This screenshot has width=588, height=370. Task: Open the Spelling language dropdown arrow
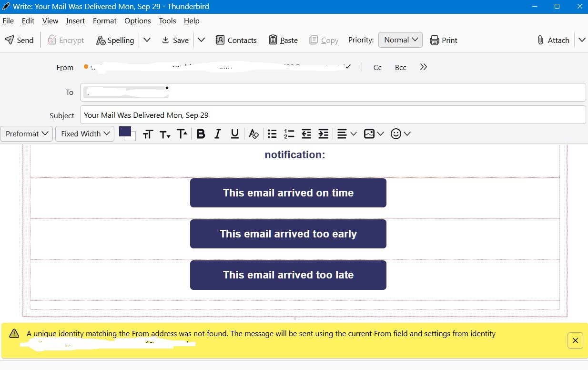[147, 40]
